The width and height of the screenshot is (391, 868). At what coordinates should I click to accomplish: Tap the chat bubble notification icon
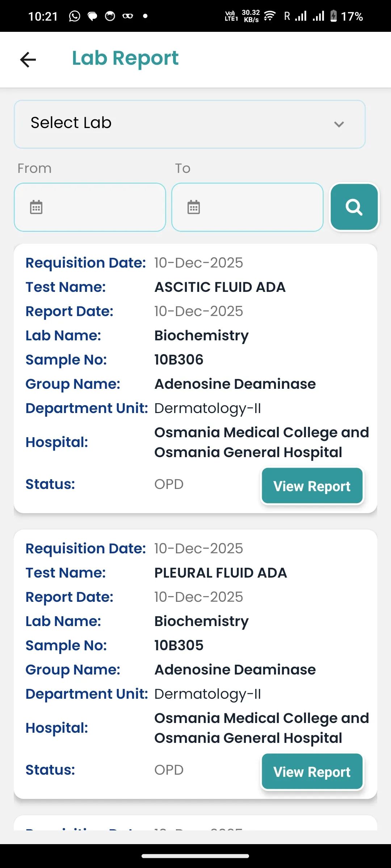pyautogui.click(x=93, y=16)
